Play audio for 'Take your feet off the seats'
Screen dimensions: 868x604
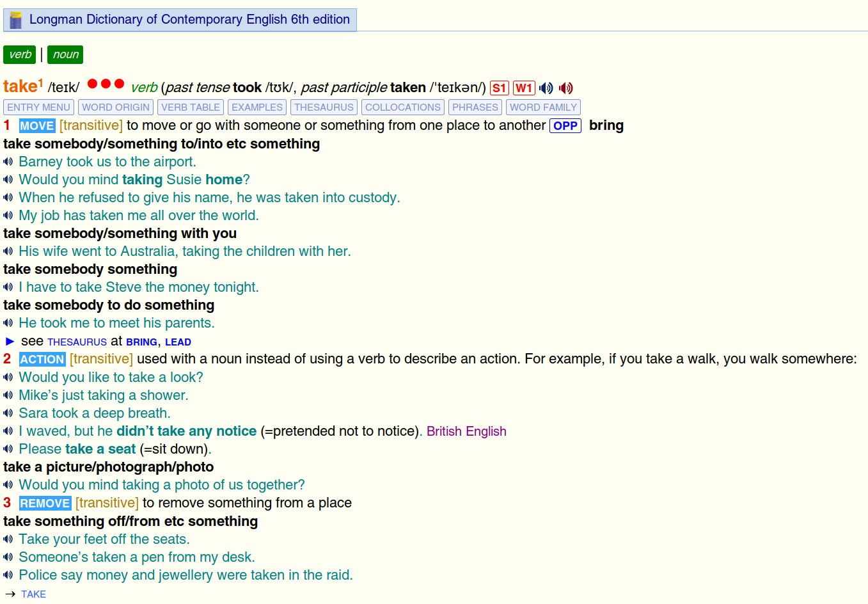(x=8, y=539)
